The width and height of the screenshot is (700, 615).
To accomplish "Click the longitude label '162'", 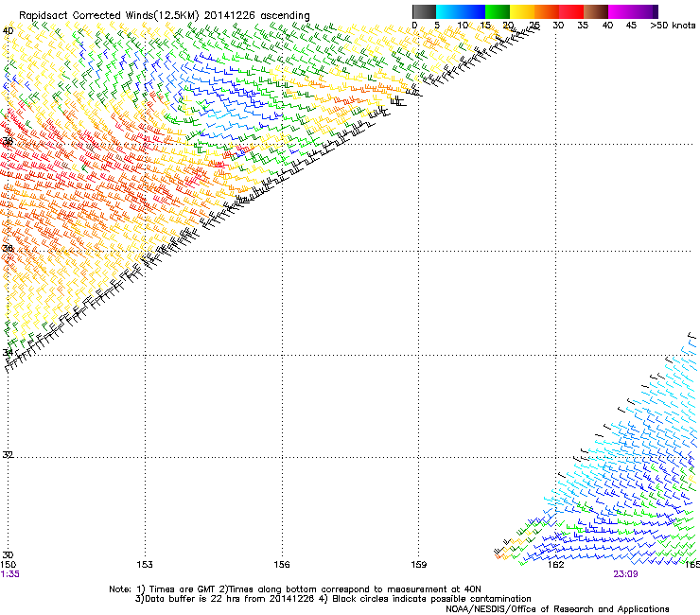I will tap(556, 565).
